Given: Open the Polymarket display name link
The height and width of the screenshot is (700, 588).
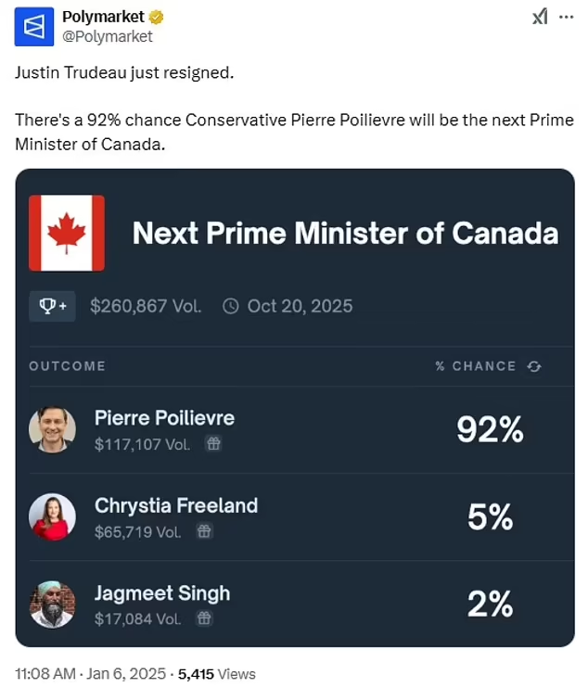Looking at the screenshot, I should pos(103,17).
